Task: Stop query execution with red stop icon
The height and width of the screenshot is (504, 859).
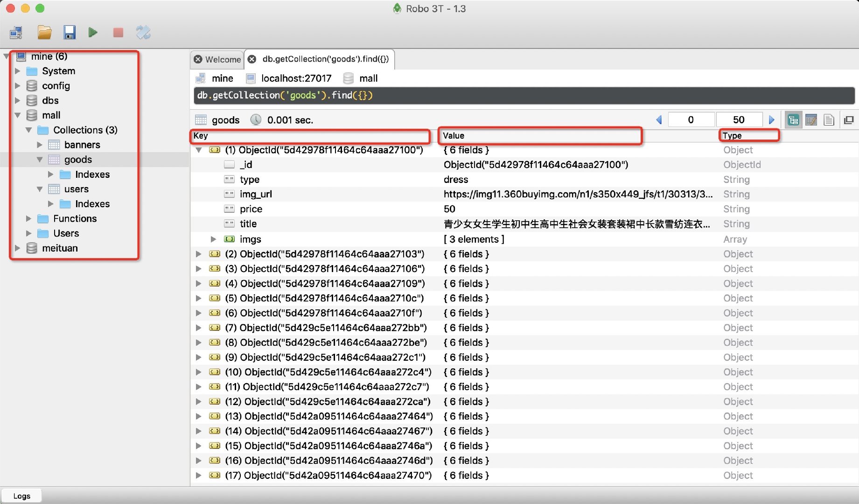Action: (118, 32)
